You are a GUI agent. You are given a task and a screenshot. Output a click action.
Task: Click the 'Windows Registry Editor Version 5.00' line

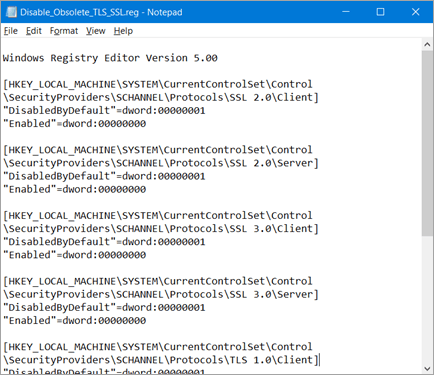pos(110,58)
